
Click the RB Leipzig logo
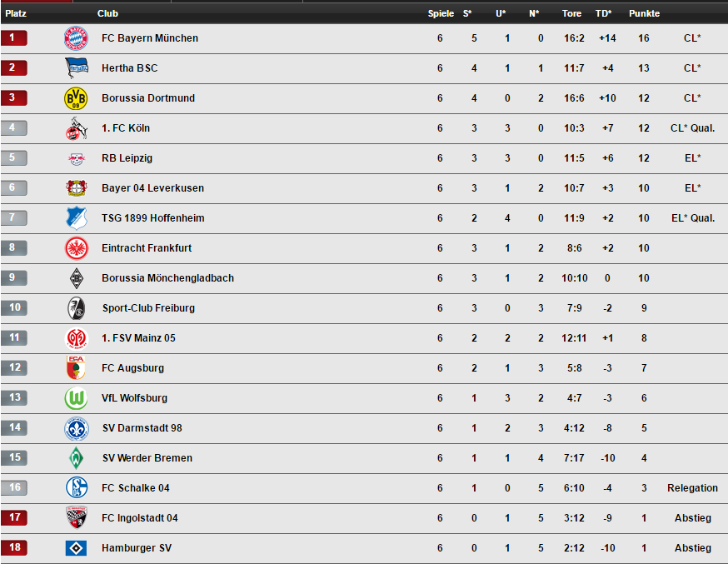(76, 159)
